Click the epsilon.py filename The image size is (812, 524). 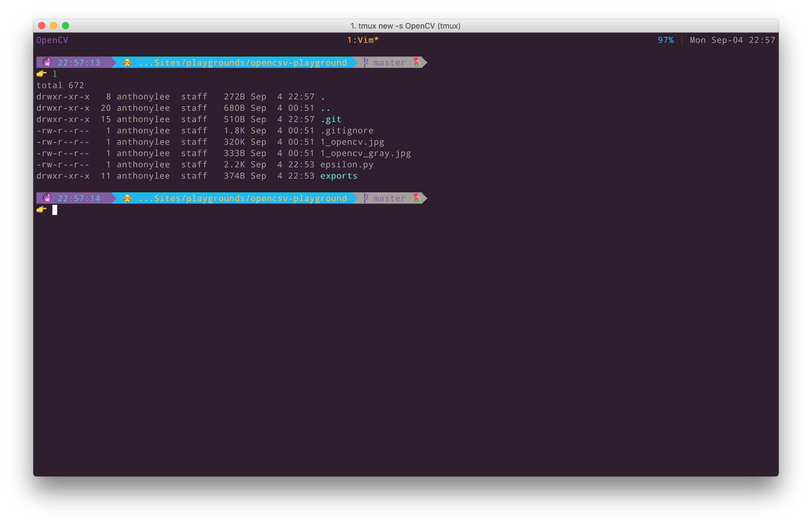(347, 165)
